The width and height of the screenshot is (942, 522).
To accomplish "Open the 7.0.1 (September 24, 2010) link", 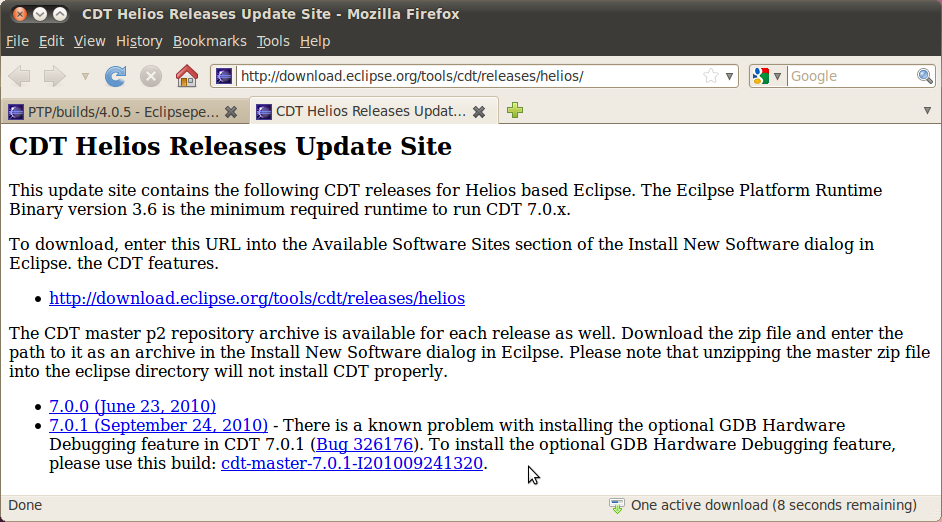I will 159,425.
